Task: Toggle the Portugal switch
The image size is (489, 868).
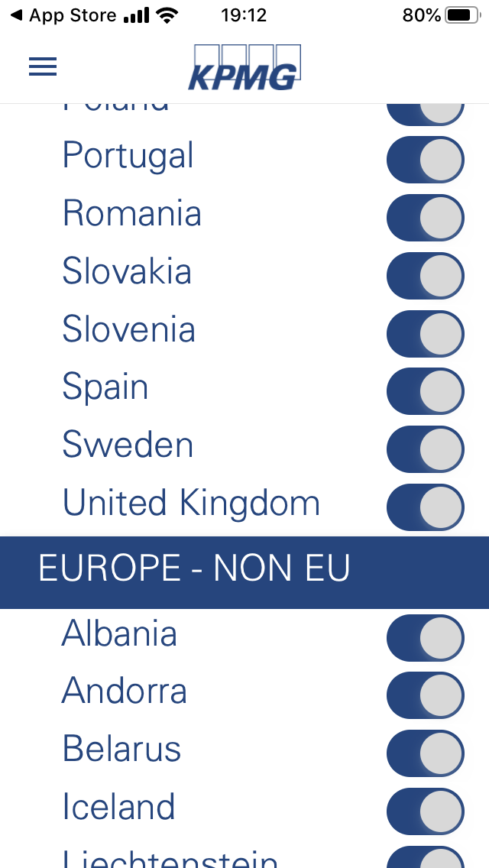Action: pos(425,160)
